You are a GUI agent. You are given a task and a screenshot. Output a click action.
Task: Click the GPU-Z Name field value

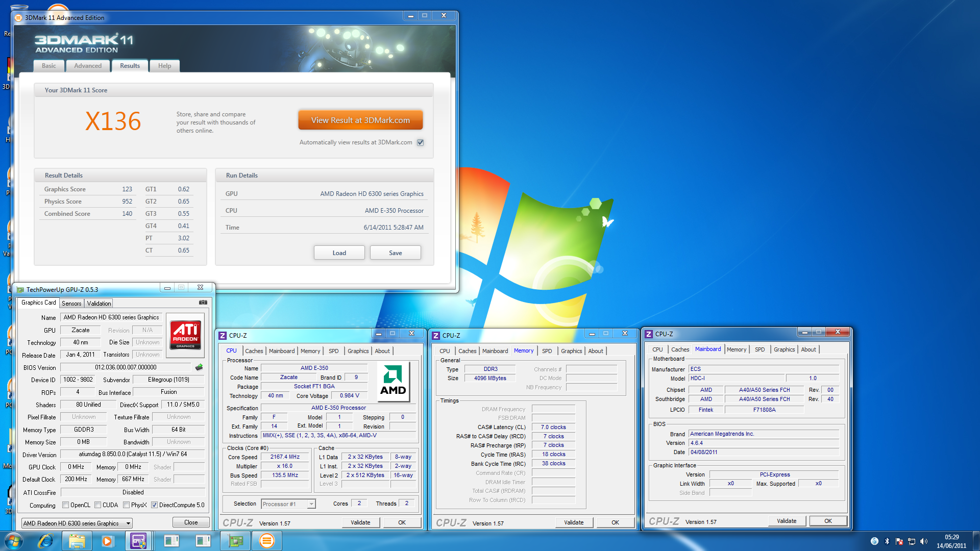click(x=111, y=317)
